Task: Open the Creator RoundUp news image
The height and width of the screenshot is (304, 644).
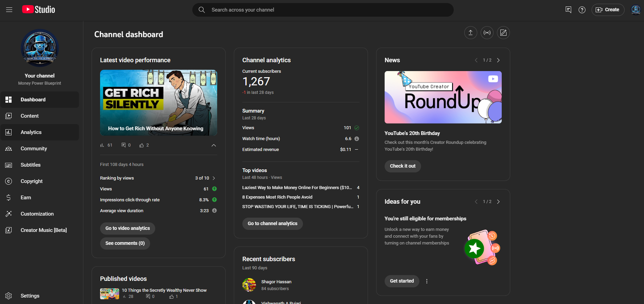Action: click(443, 97)
